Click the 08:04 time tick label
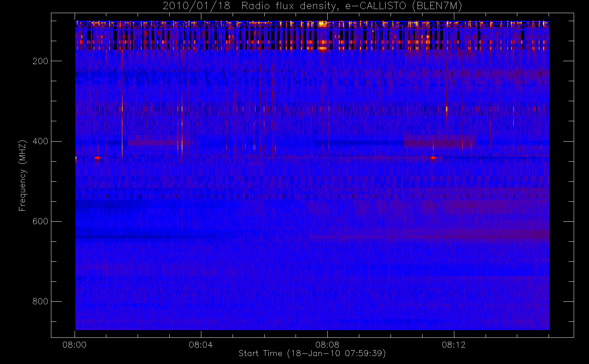The height and width of the screenshot is (364, 589). 201,345
